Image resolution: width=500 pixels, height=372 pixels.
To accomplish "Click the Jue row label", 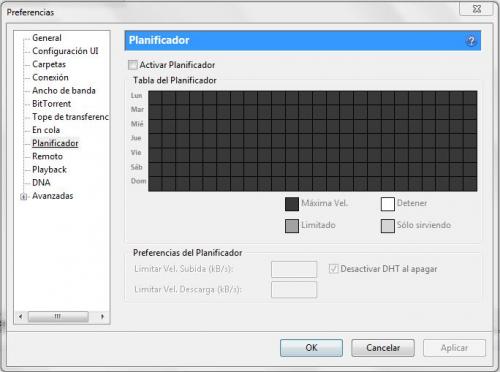I will pyautogui.click(x=136, y=138).
